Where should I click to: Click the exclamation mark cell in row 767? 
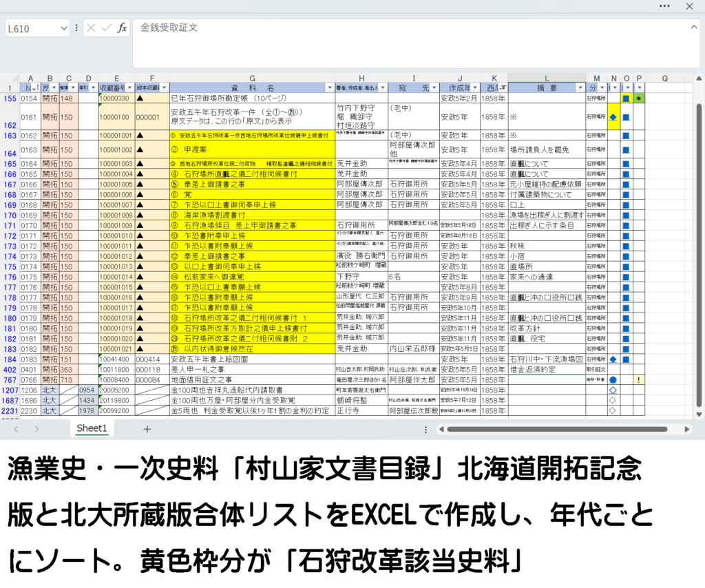[x=638, y=380]
